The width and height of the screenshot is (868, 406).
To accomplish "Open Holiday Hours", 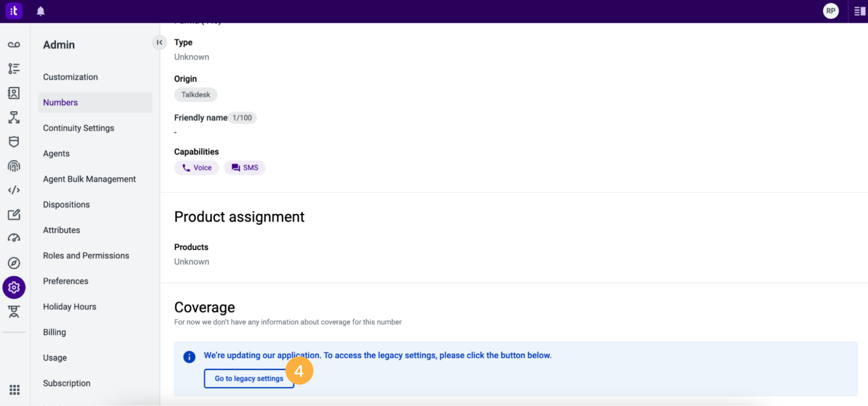I will click(x=69, y=307).
